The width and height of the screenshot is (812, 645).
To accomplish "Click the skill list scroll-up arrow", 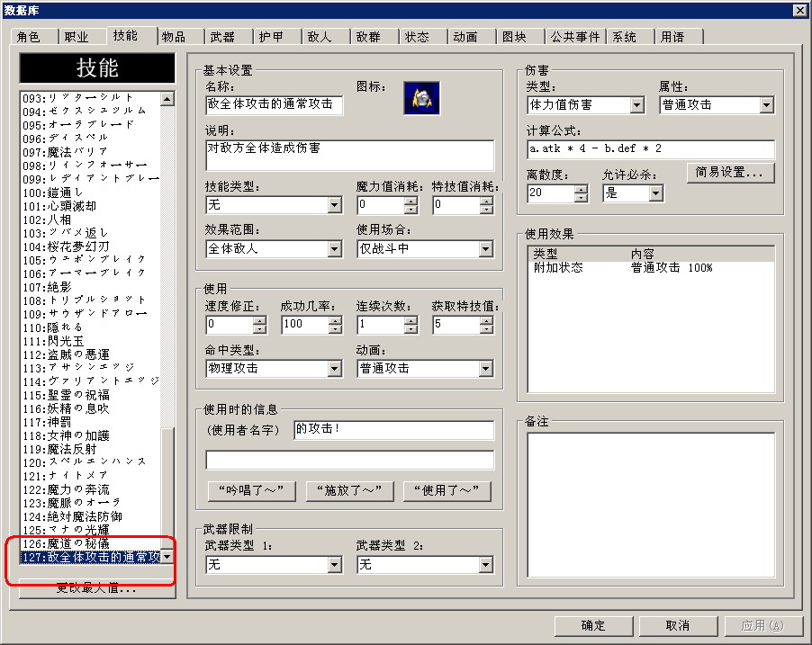I will (167, 98).
